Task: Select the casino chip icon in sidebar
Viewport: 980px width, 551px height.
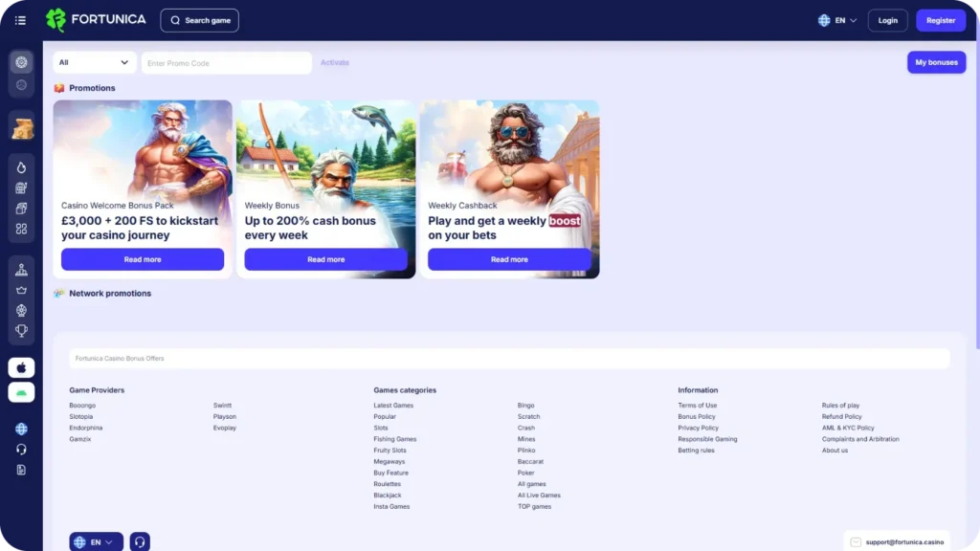Action: tap(21, 62)
